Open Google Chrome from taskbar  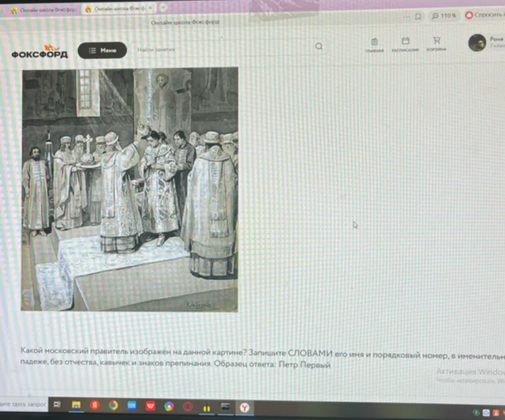point(113,405)
